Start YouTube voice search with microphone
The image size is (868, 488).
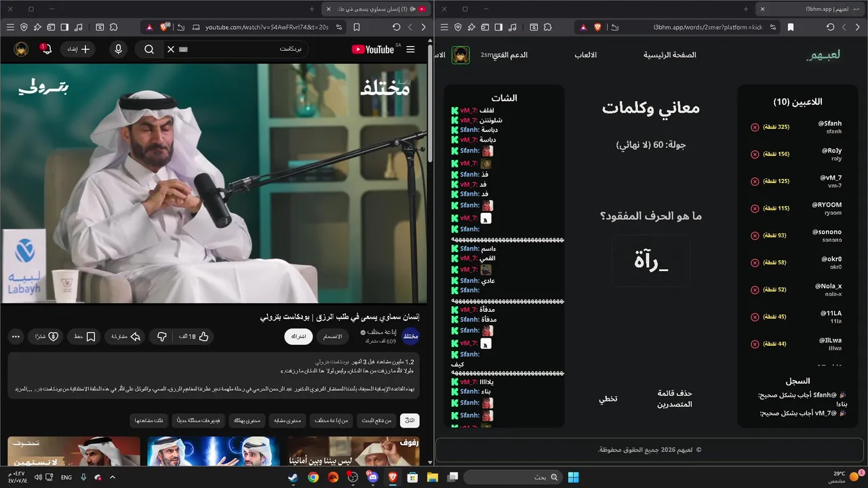click(x=119, y=49)
